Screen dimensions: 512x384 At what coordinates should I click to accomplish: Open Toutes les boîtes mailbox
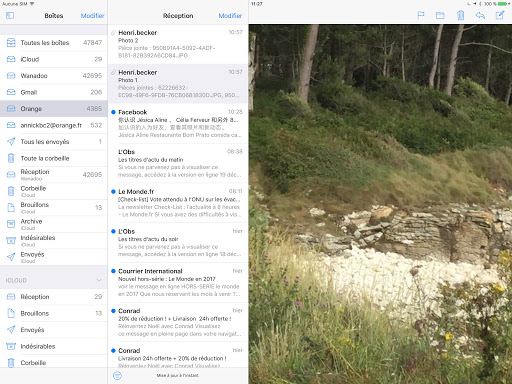(x=54, y=43)
